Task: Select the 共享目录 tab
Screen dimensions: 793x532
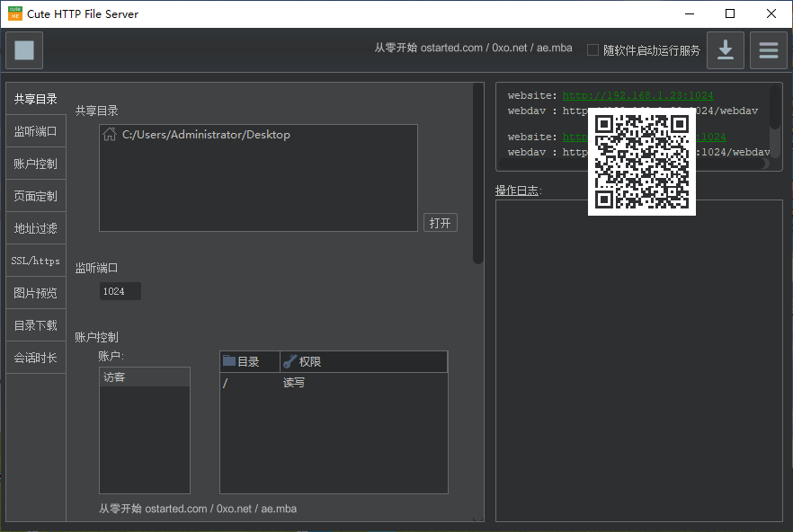Action: 36,99
